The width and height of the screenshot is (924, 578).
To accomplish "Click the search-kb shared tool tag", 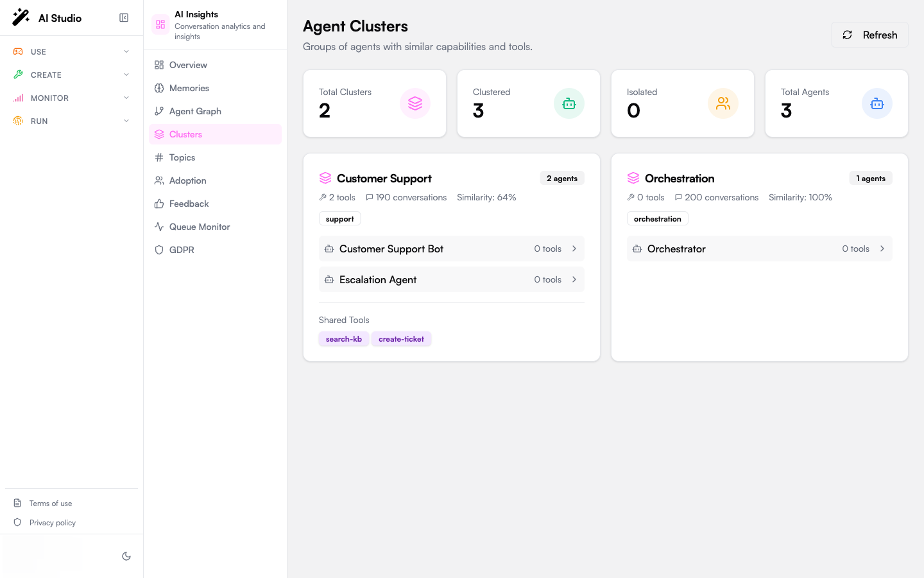I will (x=344, y=339).
